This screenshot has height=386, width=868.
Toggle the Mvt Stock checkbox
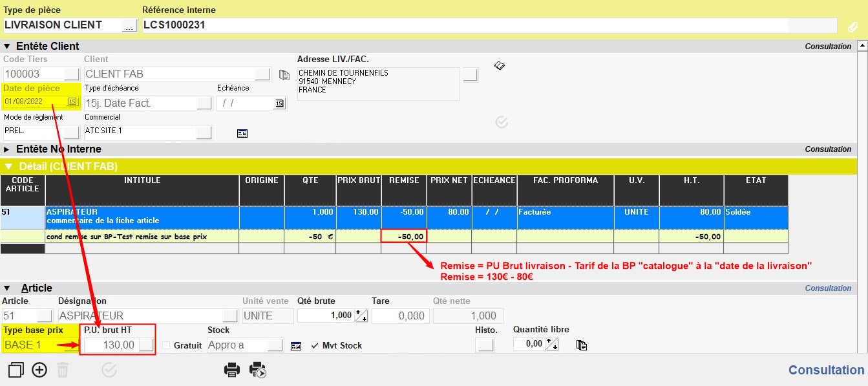(315, 345)
